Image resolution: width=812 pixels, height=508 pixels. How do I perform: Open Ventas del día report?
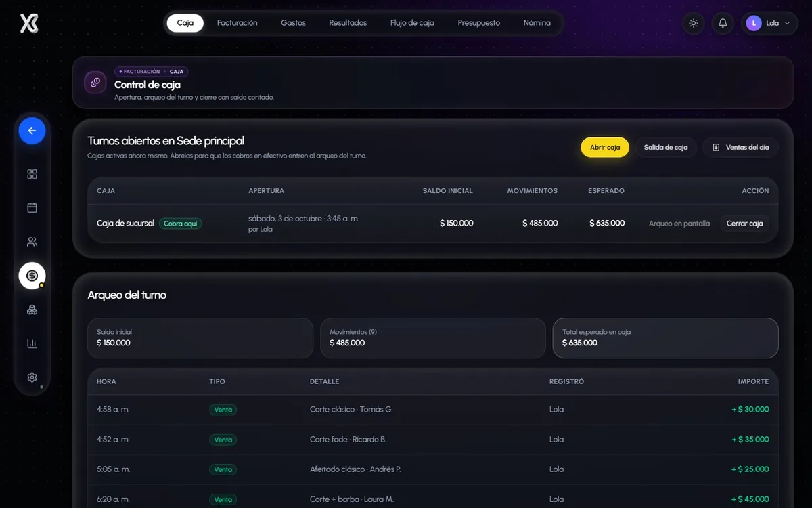pyautogui.click(x=740, y=147)
